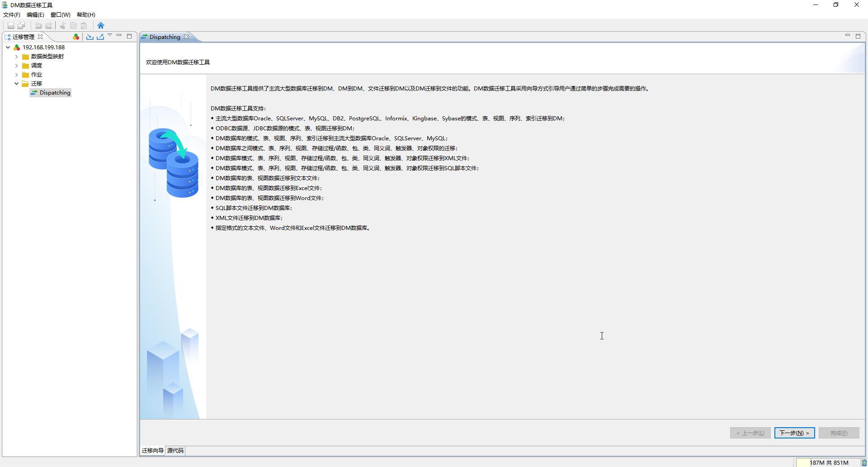Maximize the Dispatching editor area
Image resolution: width=868 pixels, height=467 pixels.
[858, 36]
